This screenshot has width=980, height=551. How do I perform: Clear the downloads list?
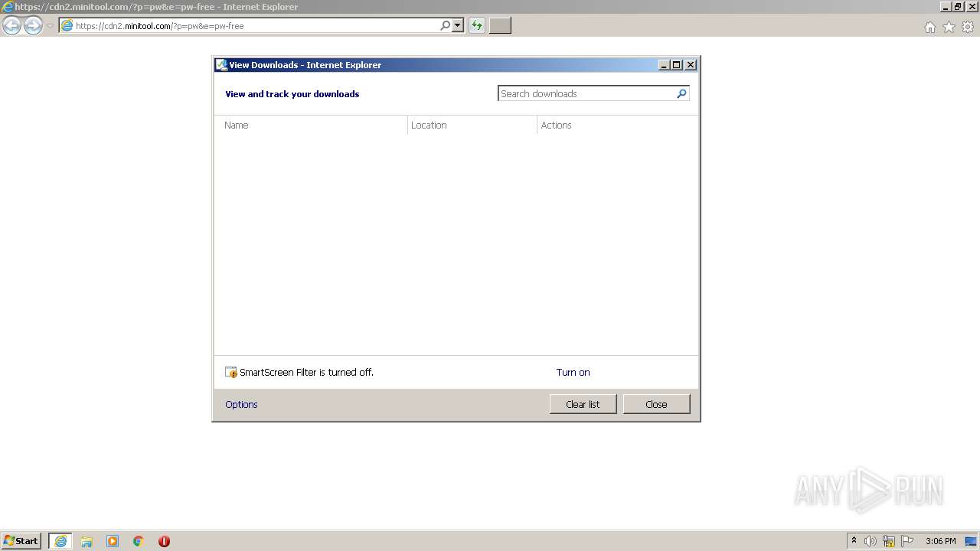point(583,404)
